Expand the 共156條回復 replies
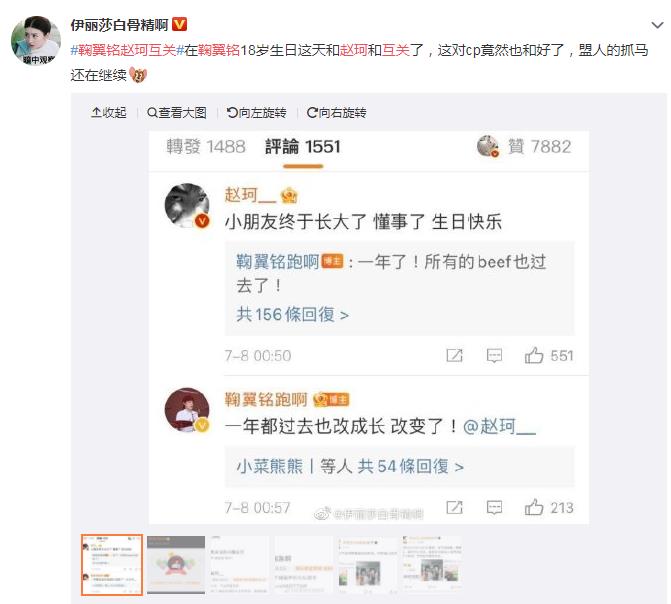Image resolution: width=671 pixels, height=604 pixels. pyautogui.click(x=292, y=315)
